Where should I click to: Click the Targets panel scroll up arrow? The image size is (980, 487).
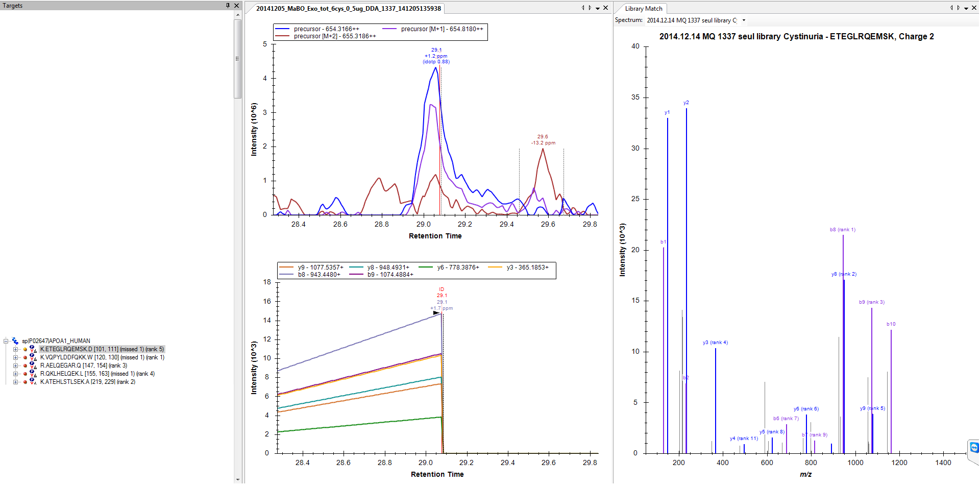237,15
